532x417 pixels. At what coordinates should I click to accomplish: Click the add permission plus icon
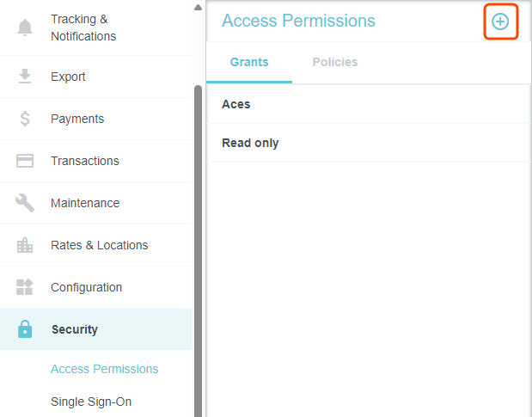[500, 21]
